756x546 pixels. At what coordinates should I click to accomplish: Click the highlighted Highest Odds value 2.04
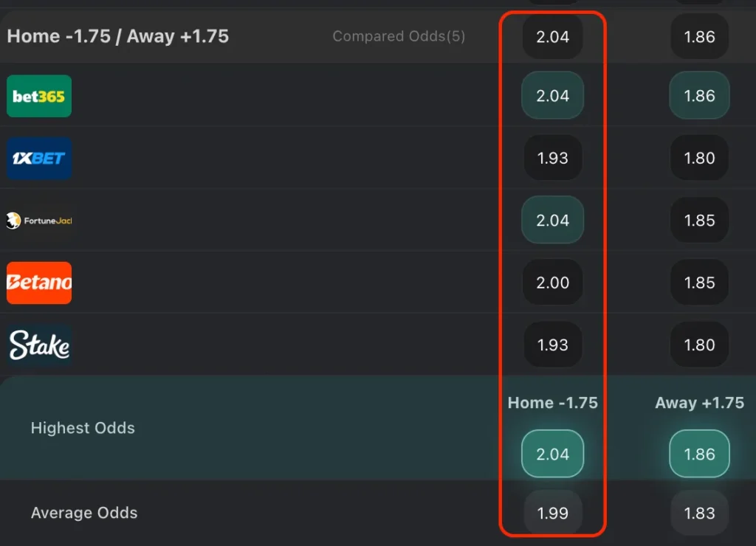click(552, 454)
